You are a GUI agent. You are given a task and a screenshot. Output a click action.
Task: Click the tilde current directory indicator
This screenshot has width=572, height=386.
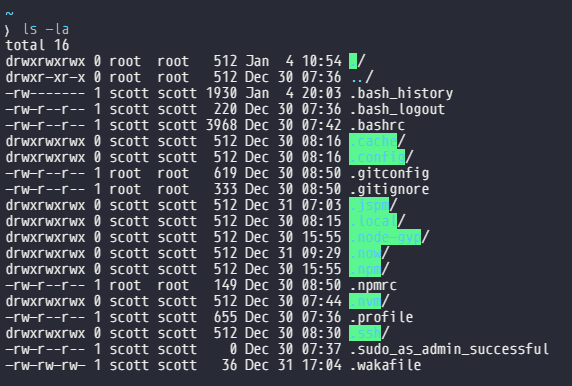(x=9, y=14)
